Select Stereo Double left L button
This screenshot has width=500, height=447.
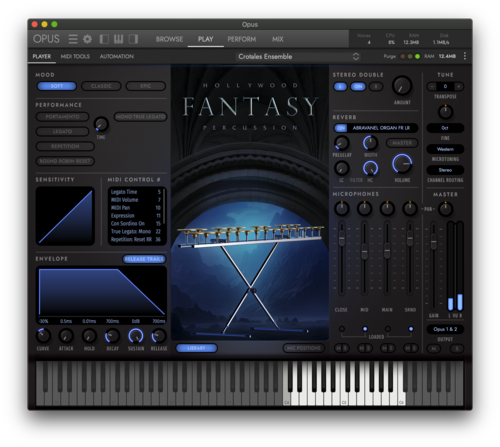coord(340,87)
